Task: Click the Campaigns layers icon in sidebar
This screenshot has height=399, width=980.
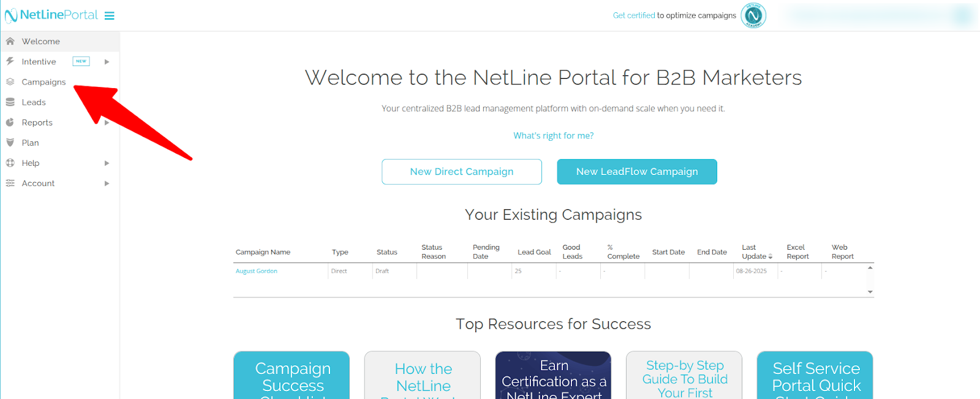Action: coord(10,81)
